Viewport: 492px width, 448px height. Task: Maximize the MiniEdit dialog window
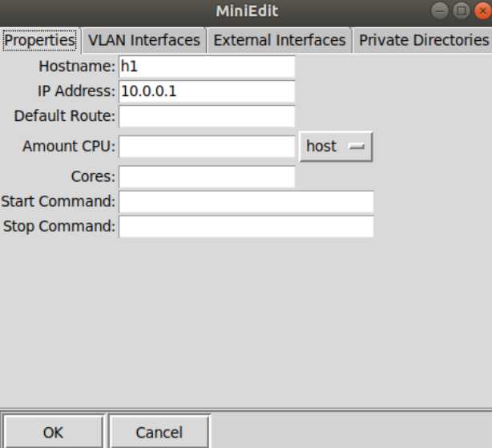(x=462, y=11)
